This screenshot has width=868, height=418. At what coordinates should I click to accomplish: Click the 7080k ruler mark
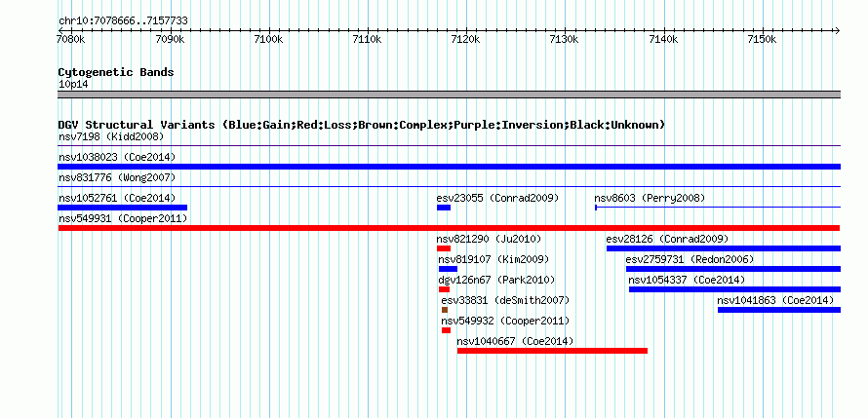tap(71, 40)
